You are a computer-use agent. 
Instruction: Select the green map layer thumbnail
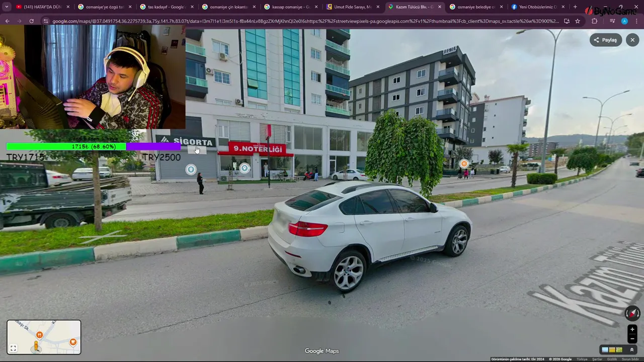[619, 350]
